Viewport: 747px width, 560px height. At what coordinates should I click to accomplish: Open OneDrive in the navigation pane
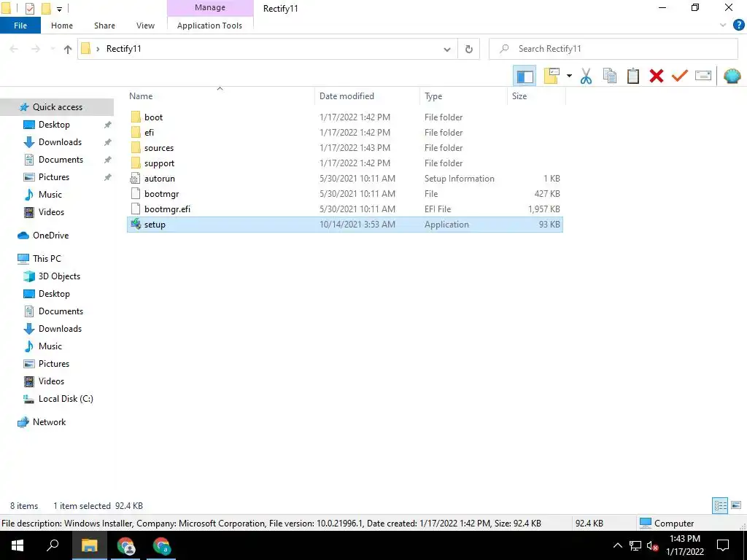pyautogui.click(x=50, y=236)
